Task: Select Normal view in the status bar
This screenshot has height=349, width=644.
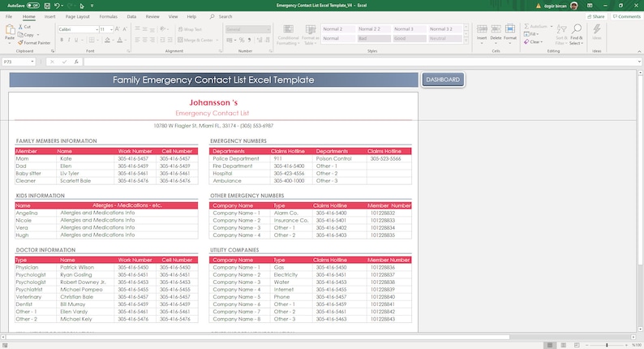Action: click(550, 345)
